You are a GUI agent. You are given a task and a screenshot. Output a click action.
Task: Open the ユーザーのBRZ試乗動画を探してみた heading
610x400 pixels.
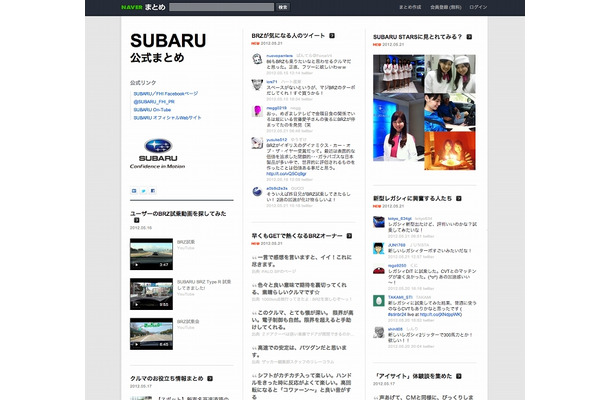pos(178,214)
